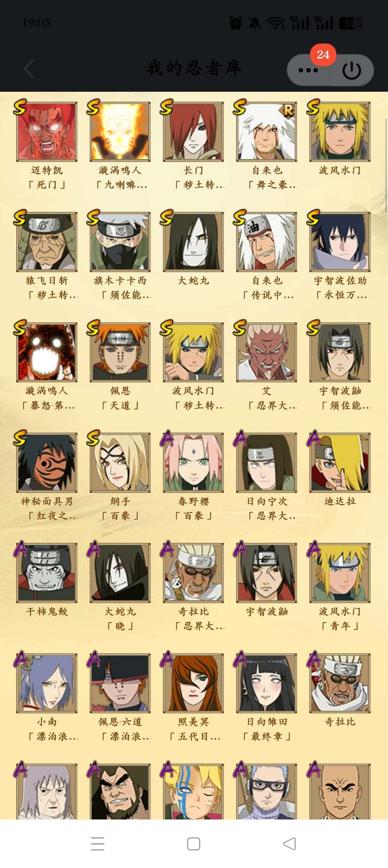Select the 佩恩「天道」portrait

click(x=120, y=352)
